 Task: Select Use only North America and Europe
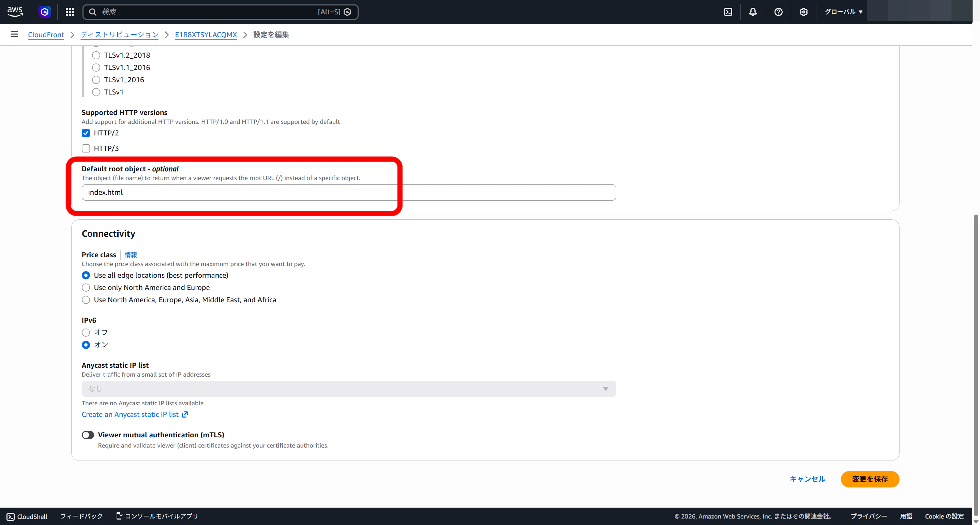tap(86, 288)
